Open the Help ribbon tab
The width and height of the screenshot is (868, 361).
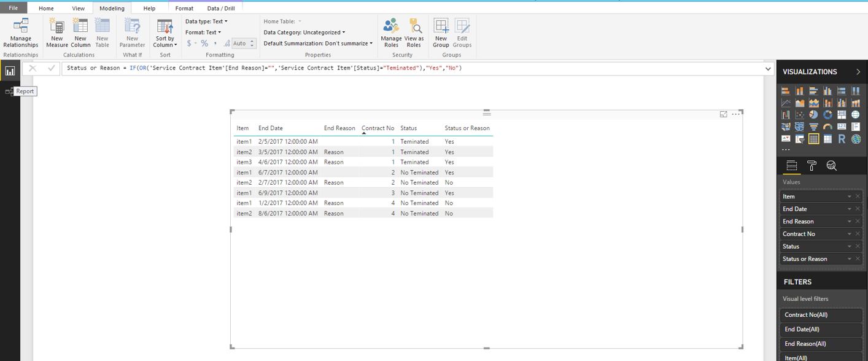pos(149,9)
